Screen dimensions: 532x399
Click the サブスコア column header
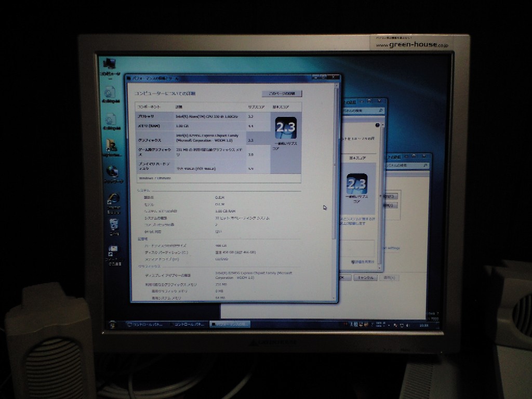(256, 107)
